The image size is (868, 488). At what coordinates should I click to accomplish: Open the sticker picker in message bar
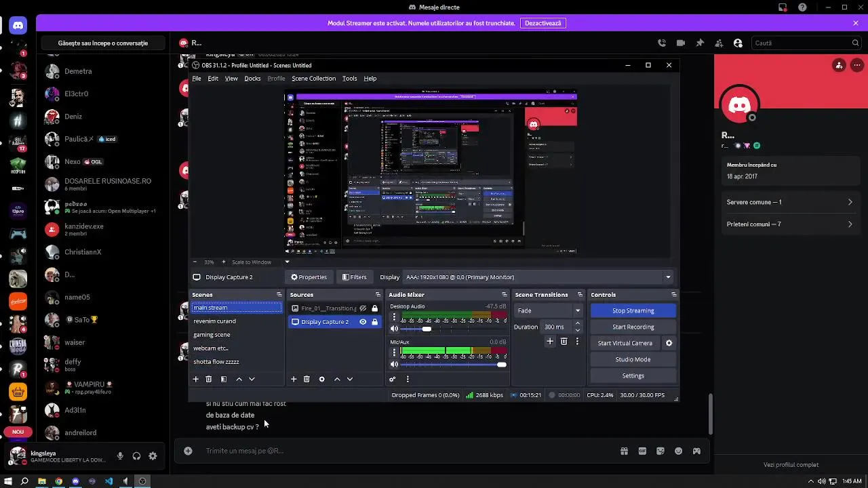tap(660, 451)
